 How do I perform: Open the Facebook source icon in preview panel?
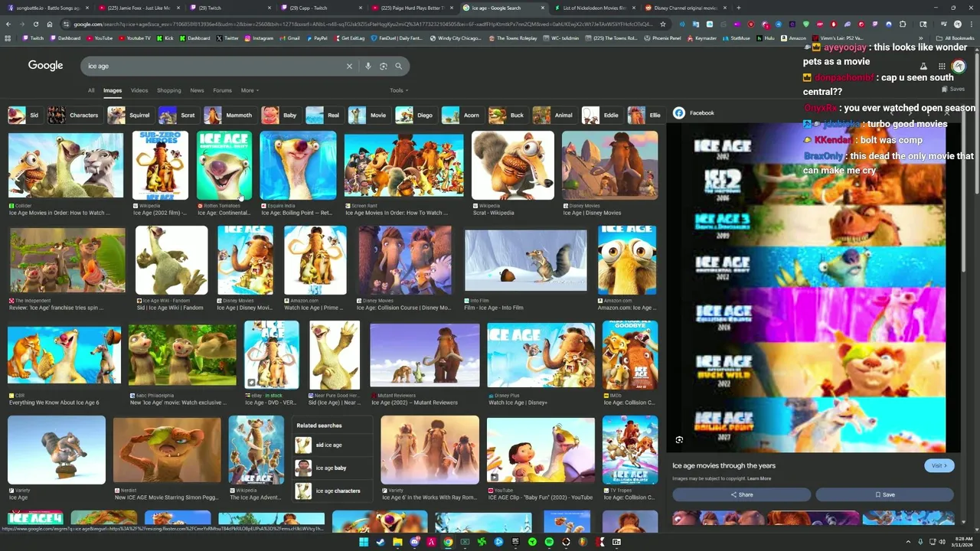pyautogui.click(x=679, y=112)
